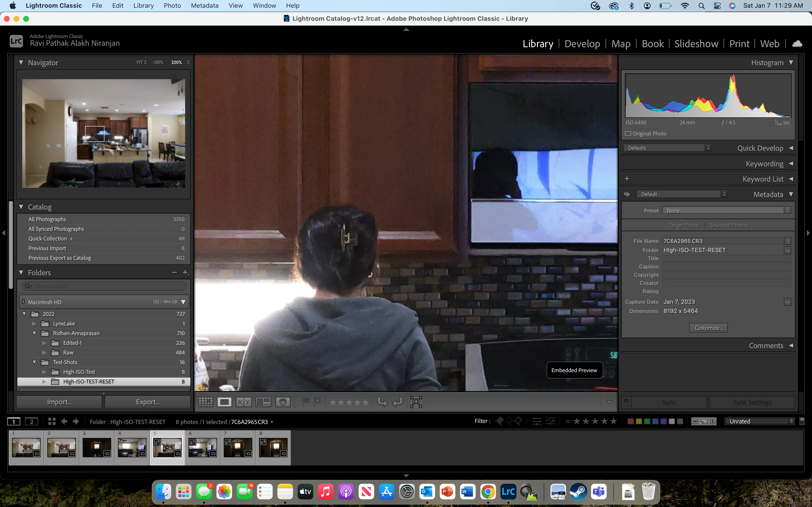Collapse the Ridhan-Annaprasan folder
This screenshot has width=812, height=507.
[x=34, y=333]
